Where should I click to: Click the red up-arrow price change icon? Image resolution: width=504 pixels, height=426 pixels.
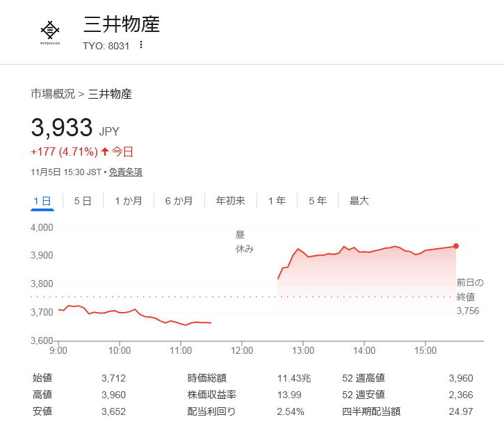pyautogui.click(x=105, y=151)
